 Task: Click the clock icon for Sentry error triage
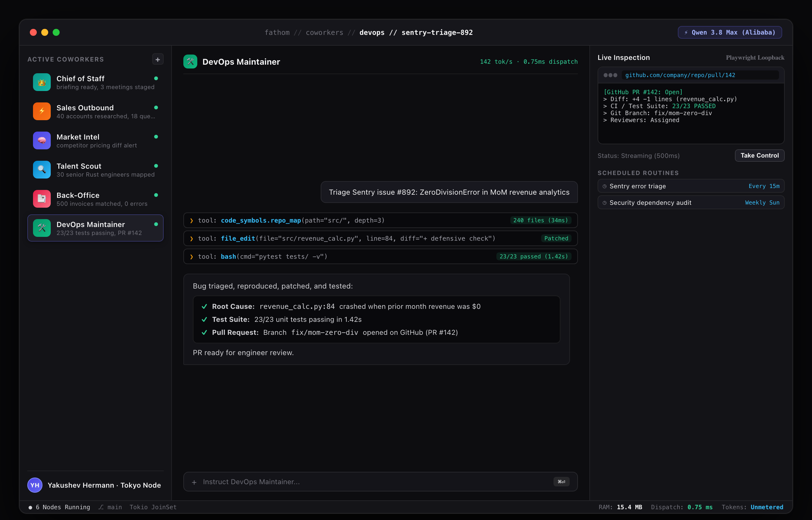tap(605, 186)
